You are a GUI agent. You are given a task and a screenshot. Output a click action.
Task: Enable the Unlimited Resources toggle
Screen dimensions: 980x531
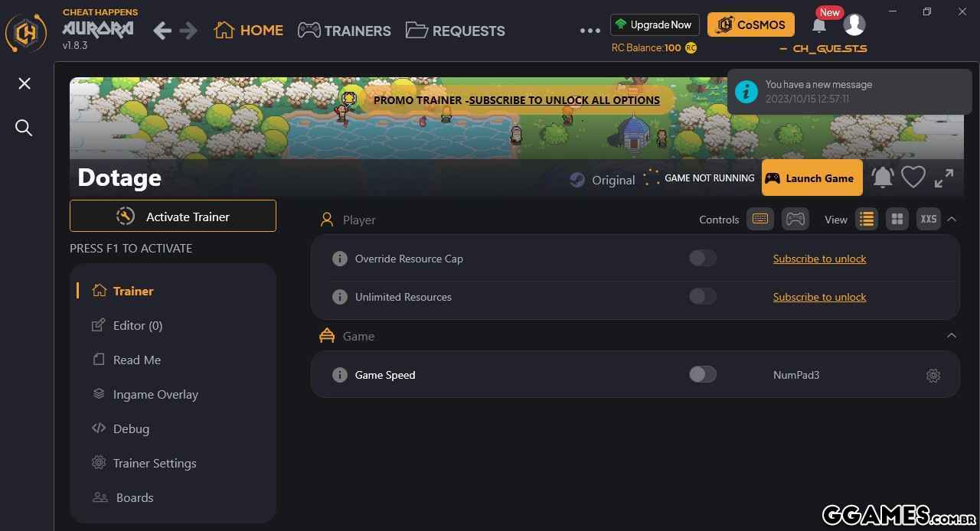pos(702,297)
